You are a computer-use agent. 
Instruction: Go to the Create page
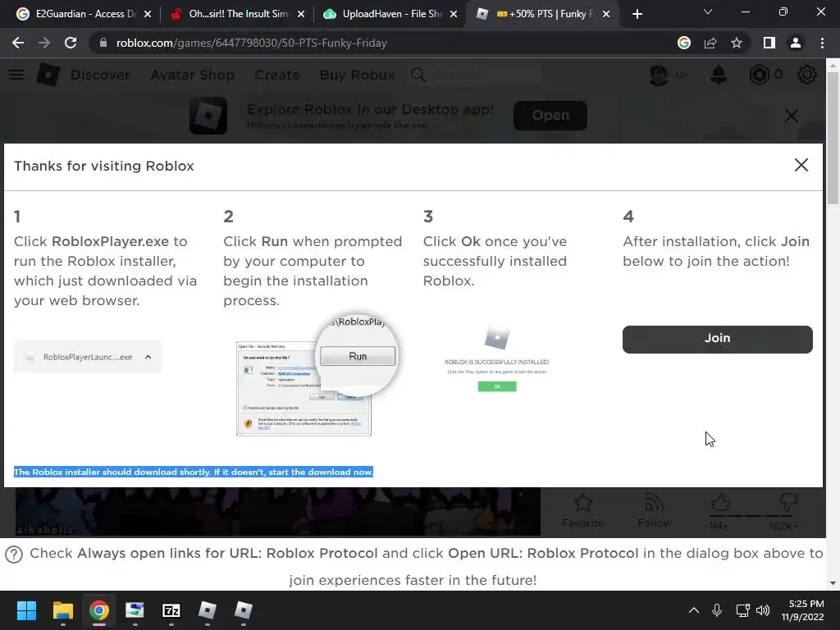[x=277, y=75]
